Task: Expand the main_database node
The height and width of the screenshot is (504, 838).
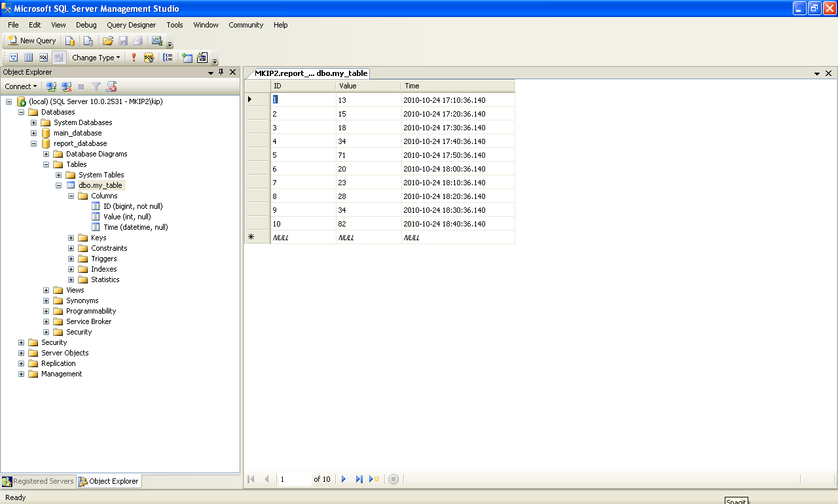Action: (x=34, y=133)
